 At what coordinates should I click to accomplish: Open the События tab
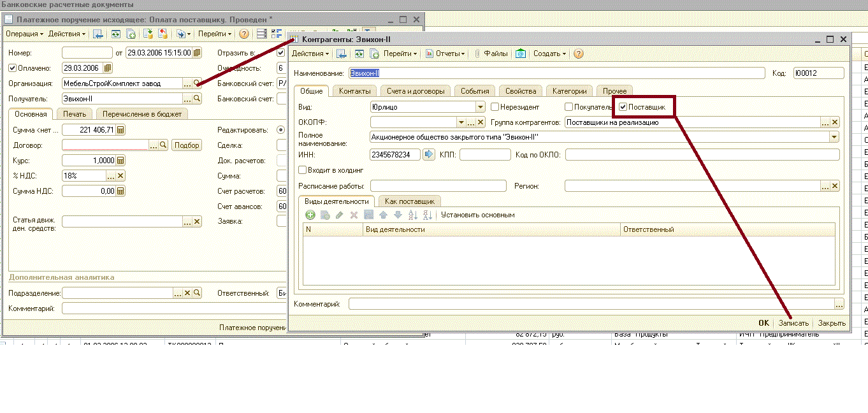pyautogui.click(x=475, y=91)
